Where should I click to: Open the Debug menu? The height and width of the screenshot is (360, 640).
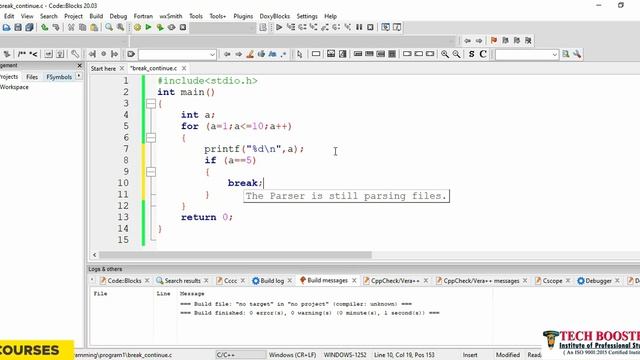[x=118, y=16]
